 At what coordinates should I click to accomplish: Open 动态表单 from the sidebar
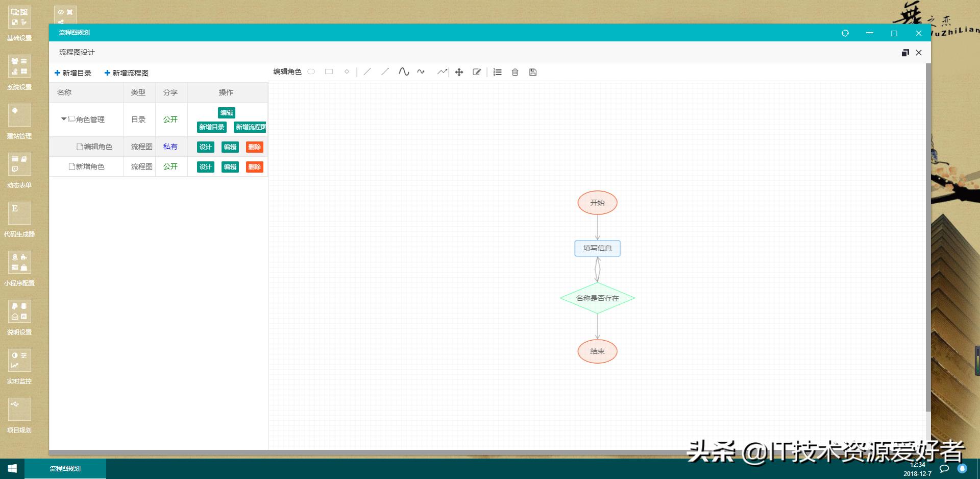(x=19, y=169)
